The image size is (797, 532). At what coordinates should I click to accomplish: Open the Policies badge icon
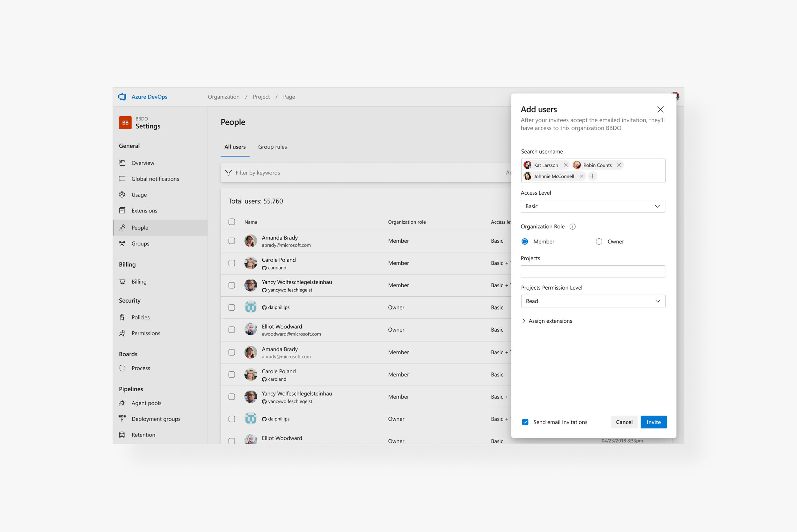122,317
